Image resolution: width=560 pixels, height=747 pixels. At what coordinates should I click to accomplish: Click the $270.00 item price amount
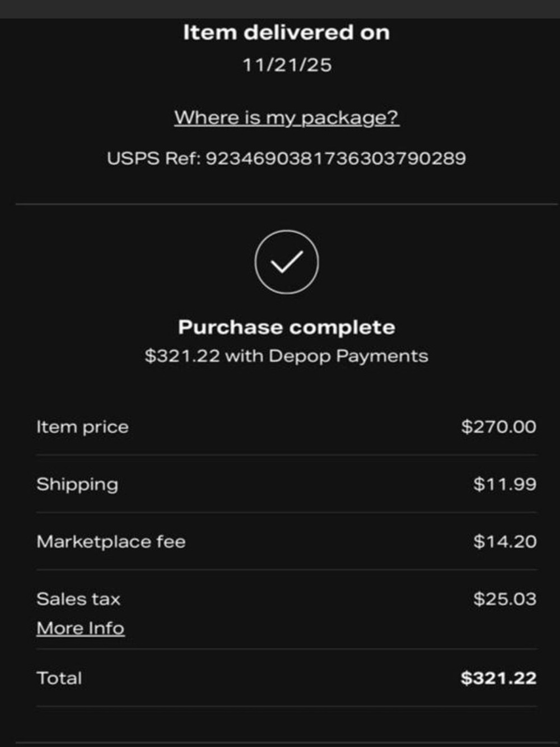pos(499,427)
